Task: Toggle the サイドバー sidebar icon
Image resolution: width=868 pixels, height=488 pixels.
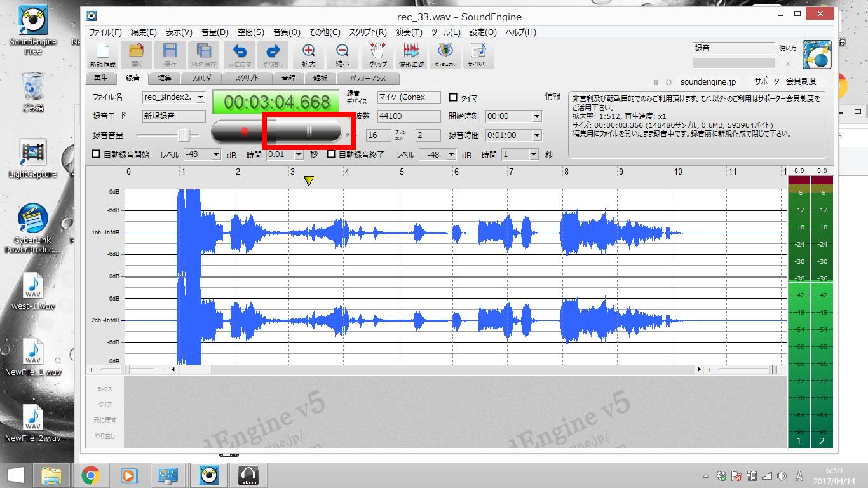Action: coord(478,55)
